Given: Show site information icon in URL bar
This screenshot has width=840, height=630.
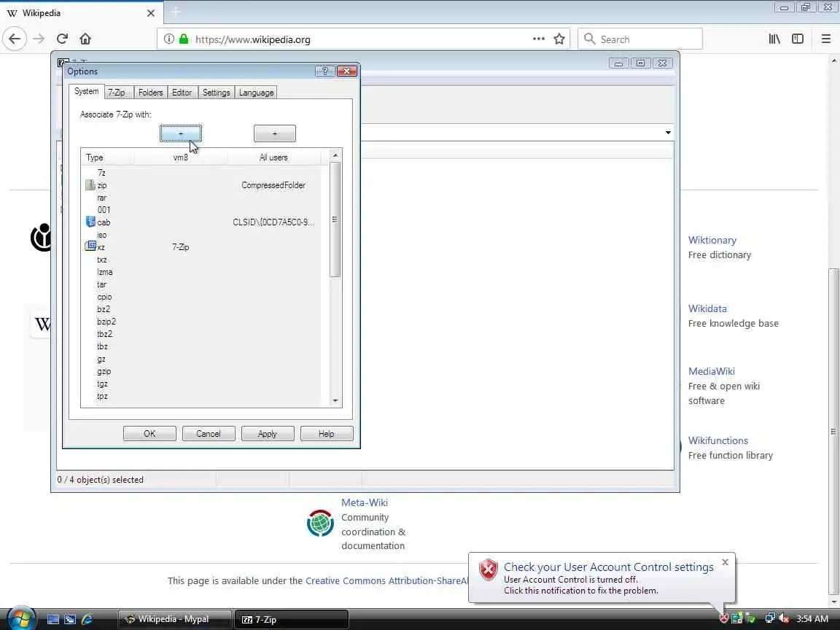Looking at the screenshot, I should tap(168, 39).
